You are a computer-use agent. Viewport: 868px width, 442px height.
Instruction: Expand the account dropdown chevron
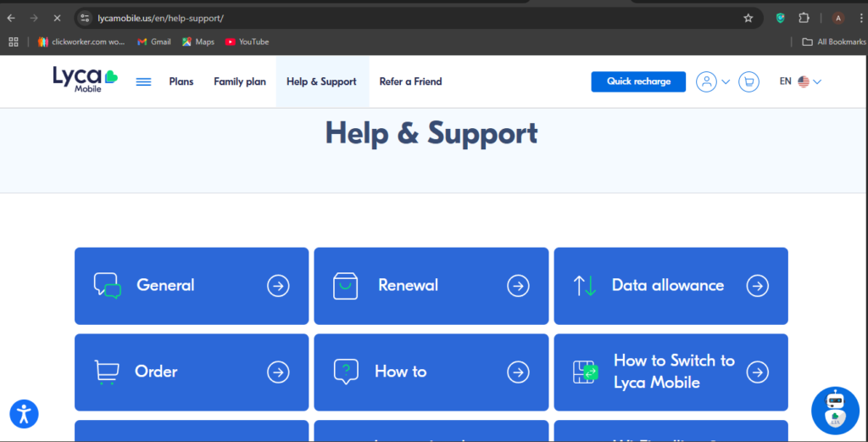(726, 82)
